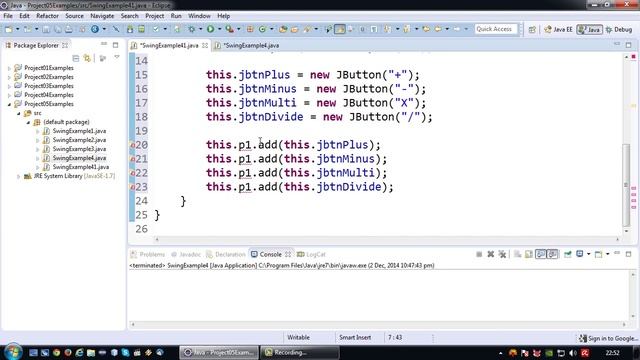Click the Debug bug toolbar icon
The width and height of the screenshot is (640, 360).
(191, 29)
